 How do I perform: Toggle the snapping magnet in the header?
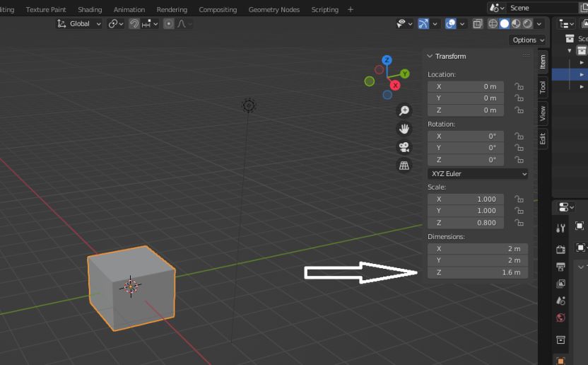pos(134,23)
